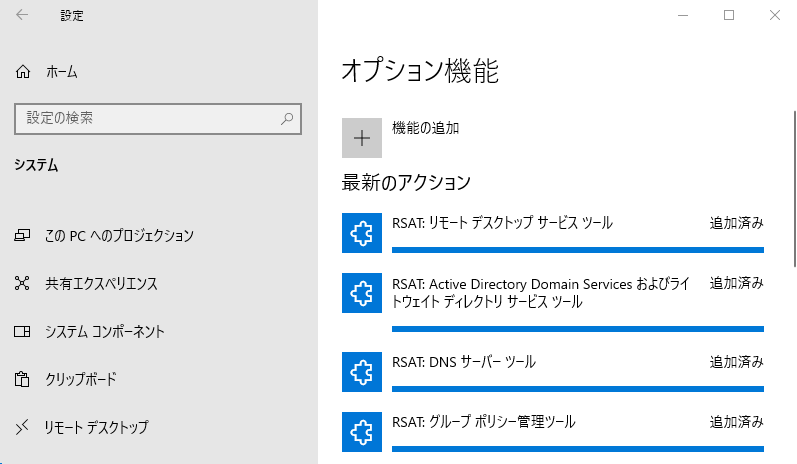Click the クリップボード icon

[22, 379]
